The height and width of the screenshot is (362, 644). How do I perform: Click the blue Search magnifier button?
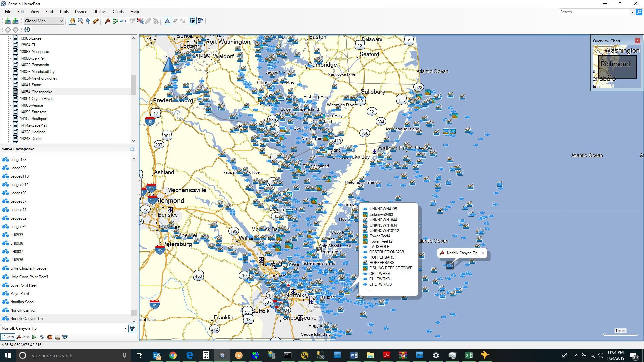639,12
